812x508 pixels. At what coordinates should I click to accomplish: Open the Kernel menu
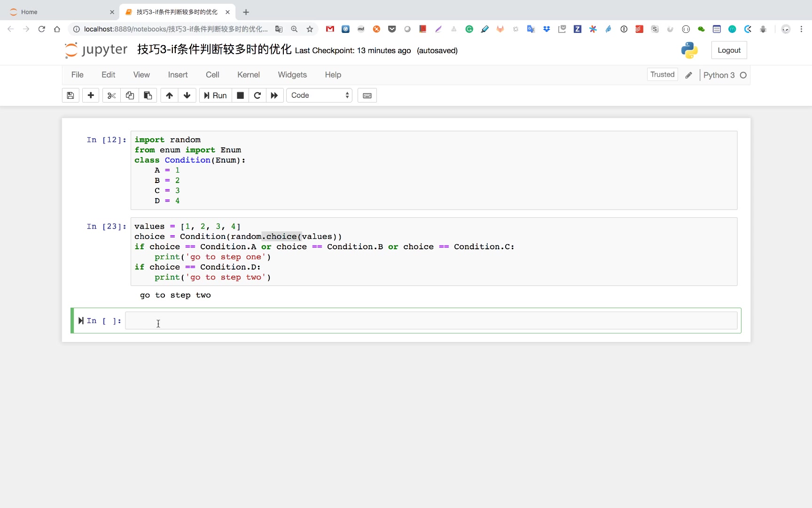coord(248,75)
